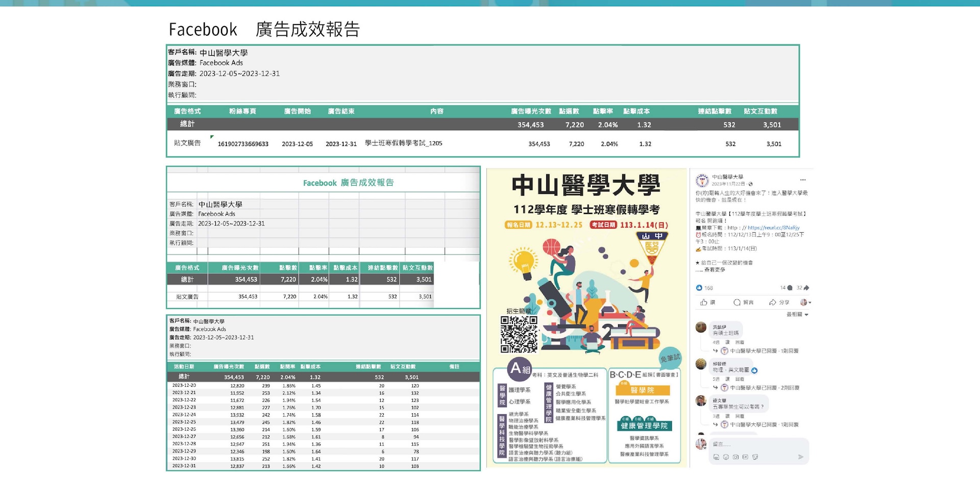Click the 學士班寒假轉學考試_1205 content cell
980x500 pixels.
pos(403,143)
